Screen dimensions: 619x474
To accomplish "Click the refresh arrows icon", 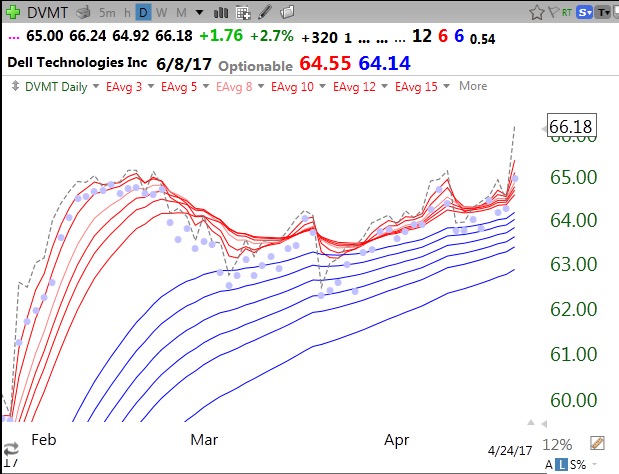I will click(x=11, y=449).
